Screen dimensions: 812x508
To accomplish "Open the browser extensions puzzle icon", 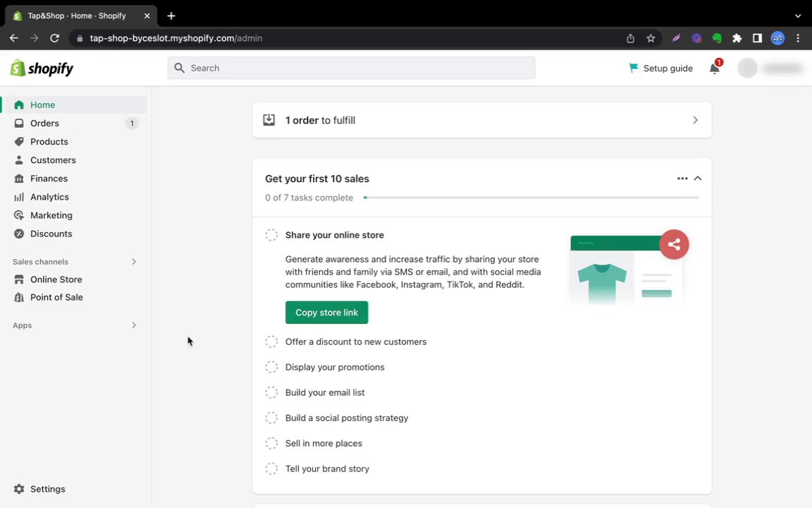I will [737, 38].
